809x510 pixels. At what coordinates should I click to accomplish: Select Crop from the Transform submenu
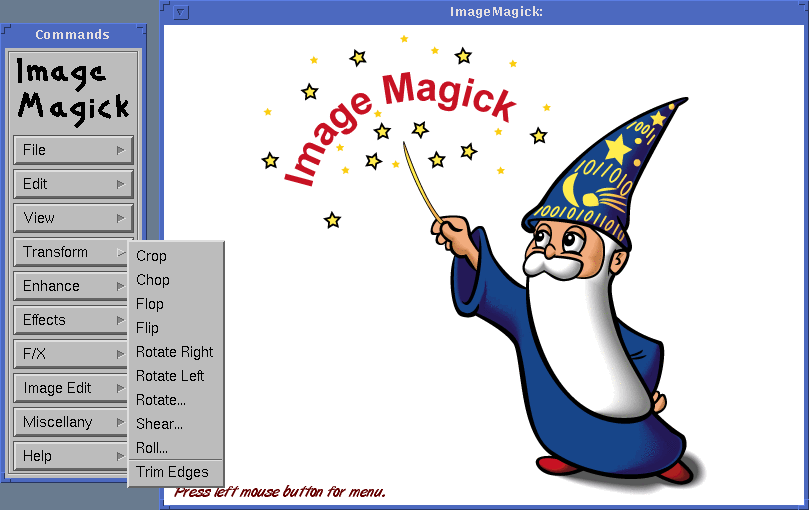click(x=152, y=256)
